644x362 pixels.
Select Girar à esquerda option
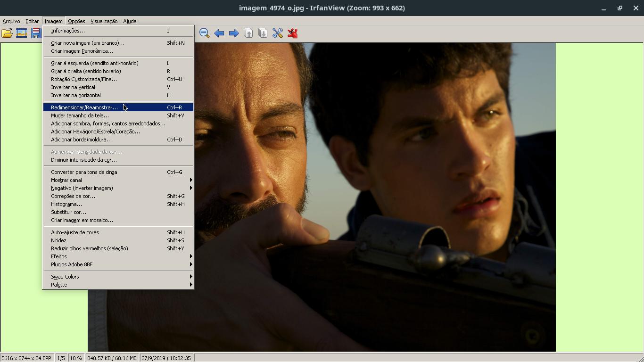(118, 63)
